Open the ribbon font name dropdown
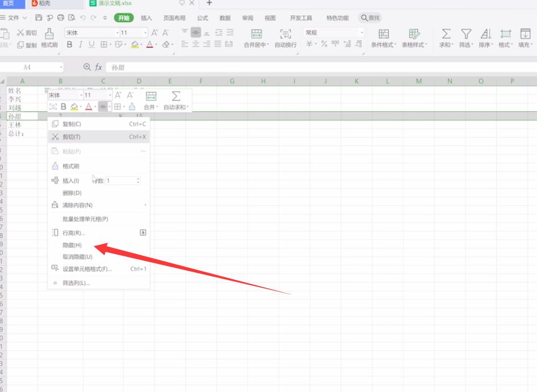Viewport: 537px width, 392px height. coord(118,33)
